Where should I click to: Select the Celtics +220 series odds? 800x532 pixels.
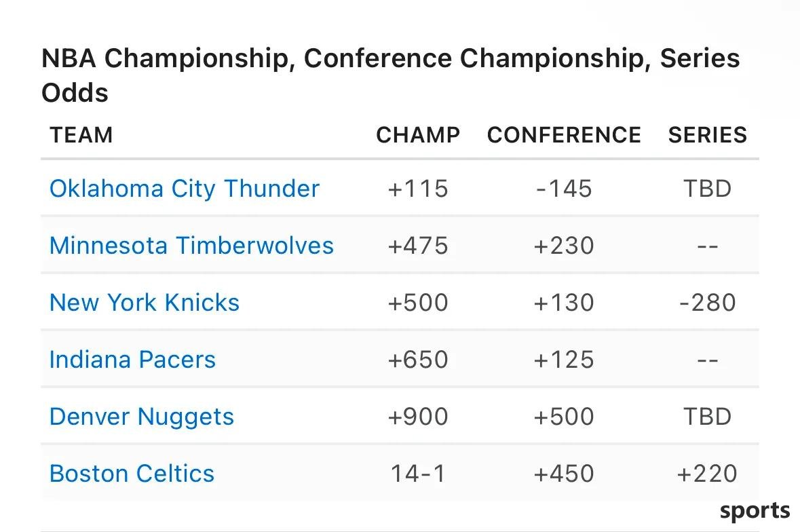tap(707, 474)
